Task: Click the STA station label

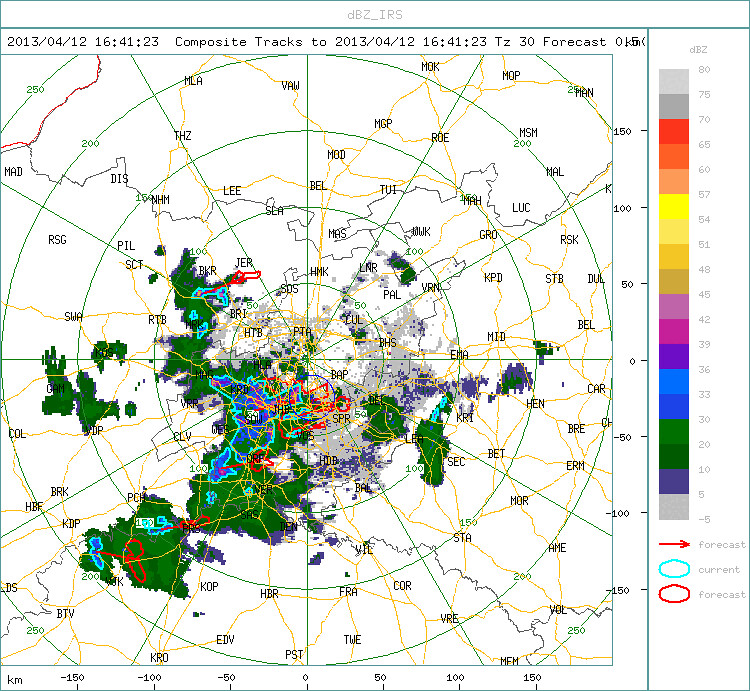Action: (463, 538)
